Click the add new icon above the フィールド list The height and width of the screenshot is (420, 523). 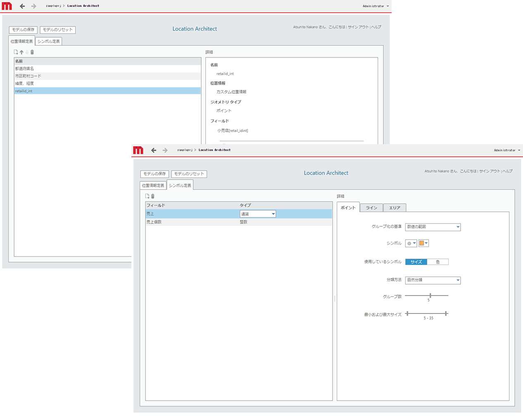147,196
